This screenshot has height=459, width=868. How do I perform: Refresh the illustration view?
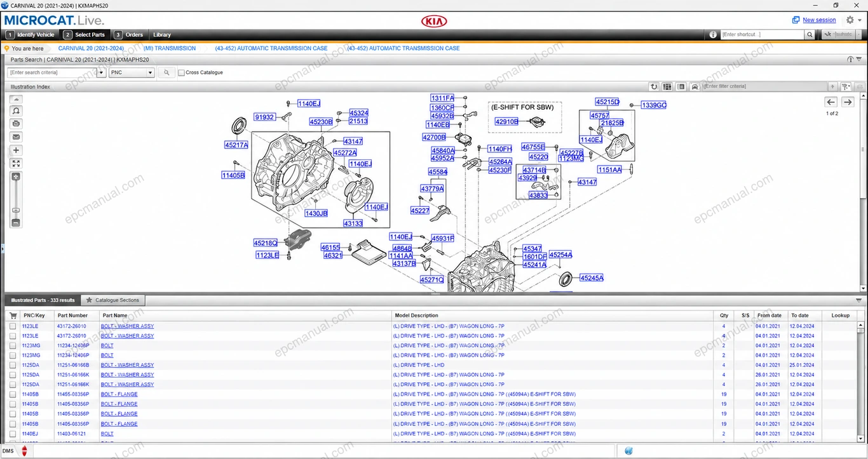pos(654,86)
